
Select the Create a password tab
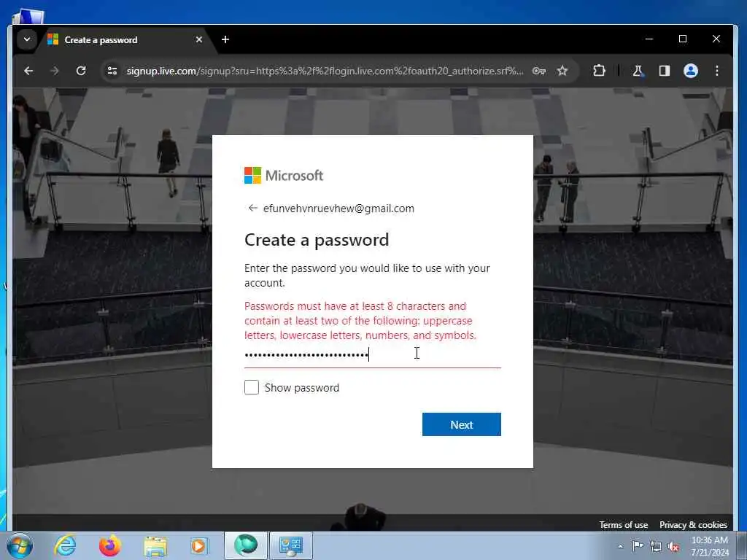point(125,40)
